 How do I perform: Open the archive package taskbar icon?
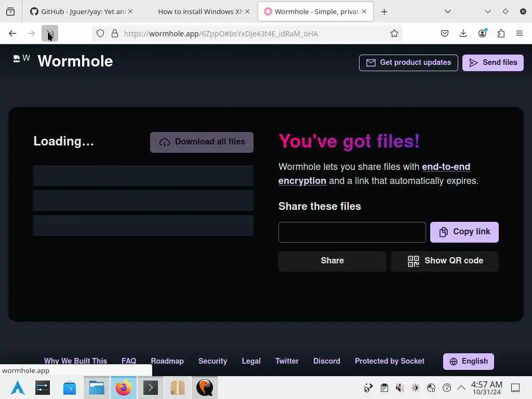coord(178,388)
